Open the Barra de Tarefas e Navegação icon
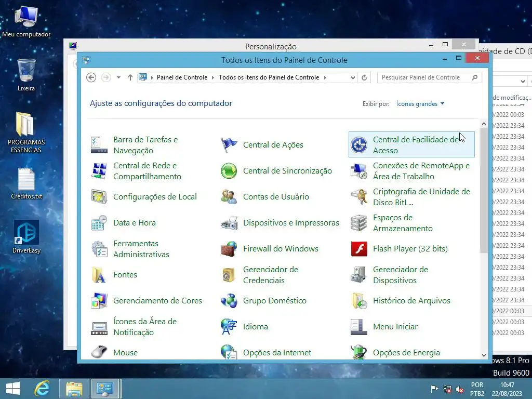The height and width of the screenshot is (399, 532). pos(99,145)
